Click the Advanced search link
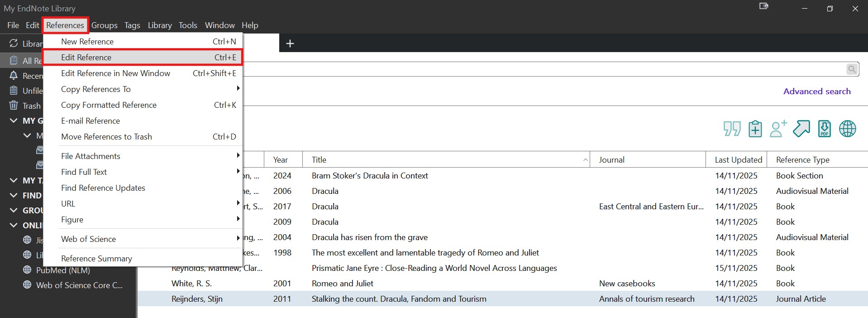The width and height of the screenshot is (868, 318). 817,91
